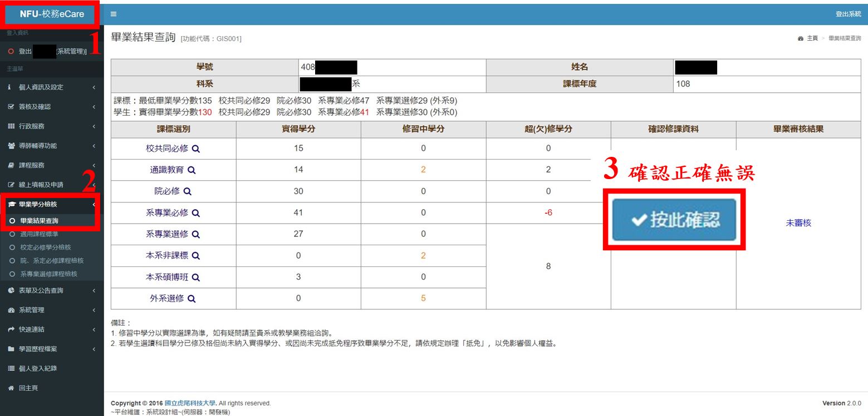Click 登出系統 link at top right
Image resolution: width=868 pixels, height=416 pixels.
[x=848, y=14]
